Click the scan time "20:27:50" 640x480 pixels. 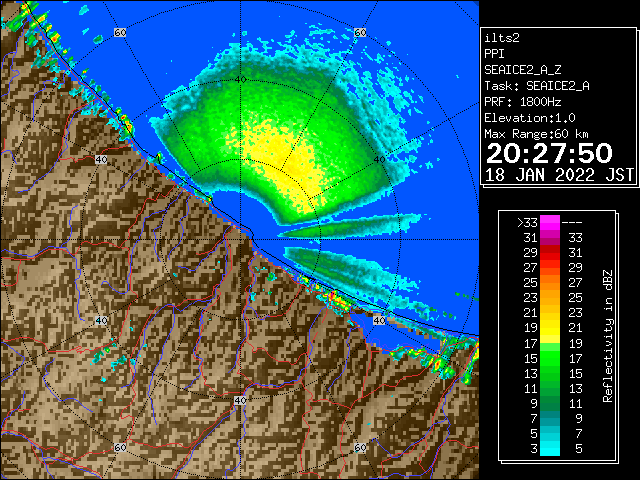[549, 153]
